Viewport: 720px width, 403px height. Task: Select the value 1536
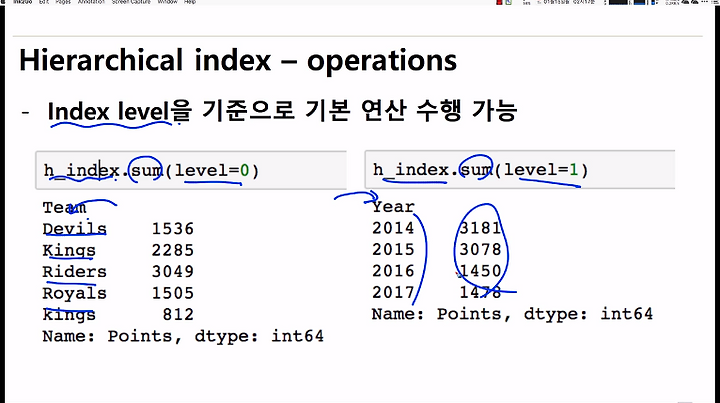(x=173, y=229)
